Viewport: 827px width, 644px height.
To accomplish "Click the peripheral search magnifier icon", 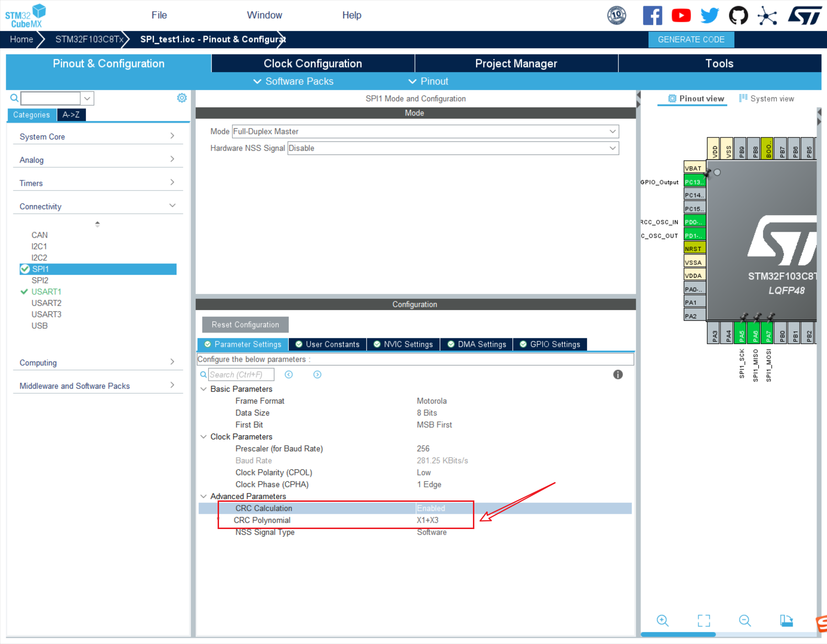I will (14, 98).
